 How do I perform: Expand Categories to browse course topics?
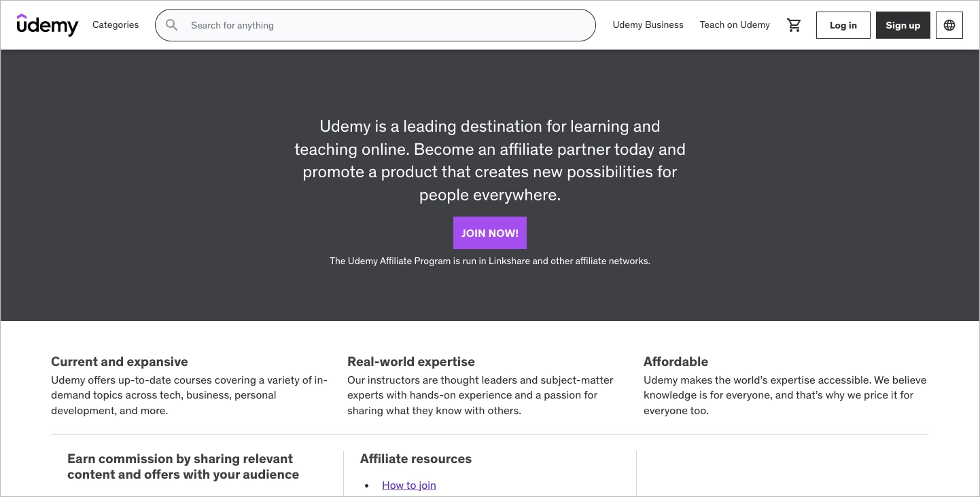(x=115, y=24)
